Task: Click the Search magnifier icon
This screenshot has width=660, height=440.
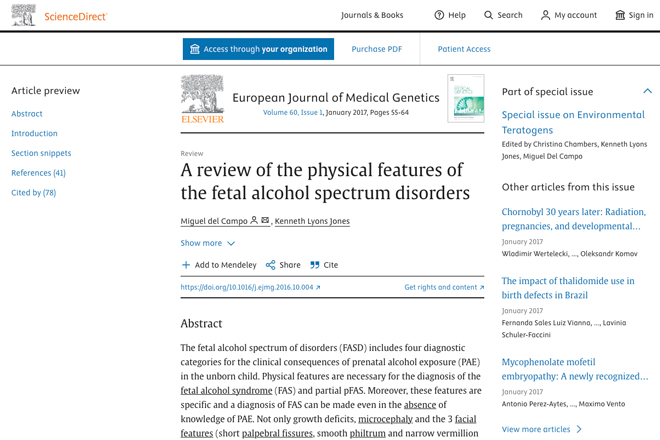Action: [488, 15]
